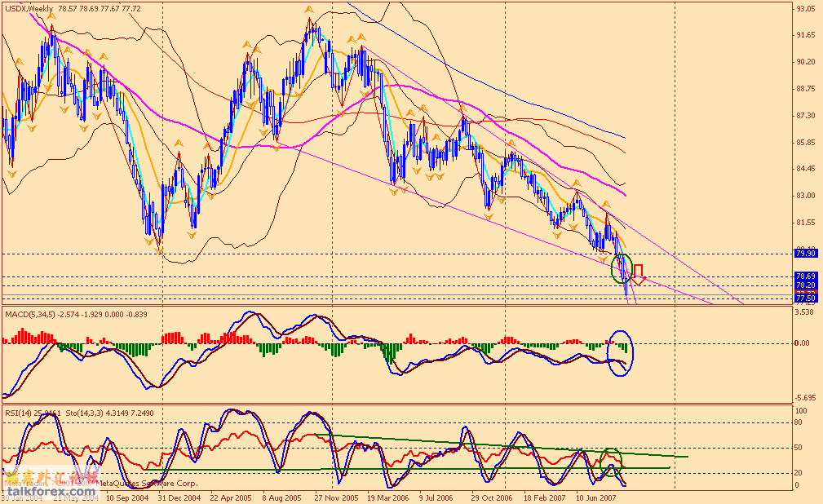This screenshot has height=504, width=823.
Task: Click the 100 oscillator scale value
Action: click(802, 411)
